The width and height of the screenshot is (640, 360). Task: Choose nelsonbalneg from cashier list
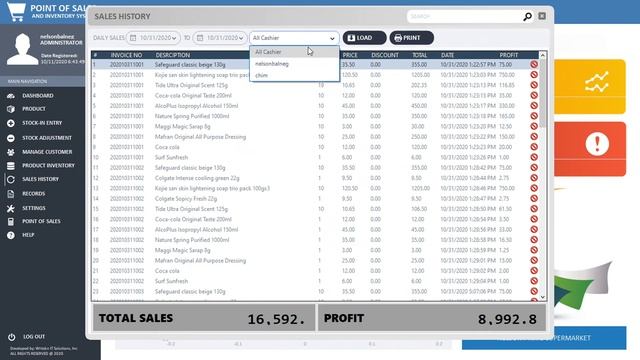(294, 64)
